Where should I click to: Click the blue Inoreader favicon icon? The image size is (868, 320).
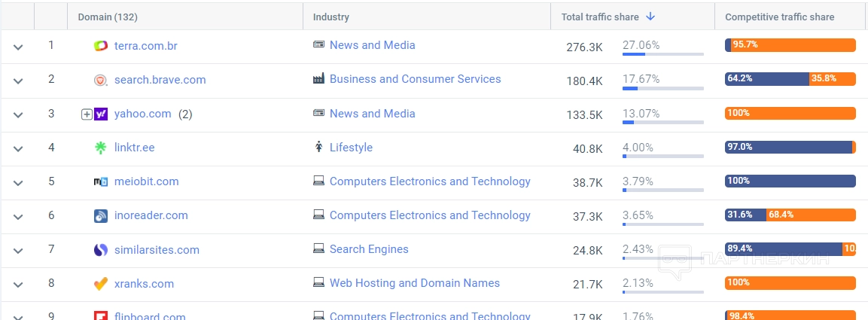click(x=101, y=216)
